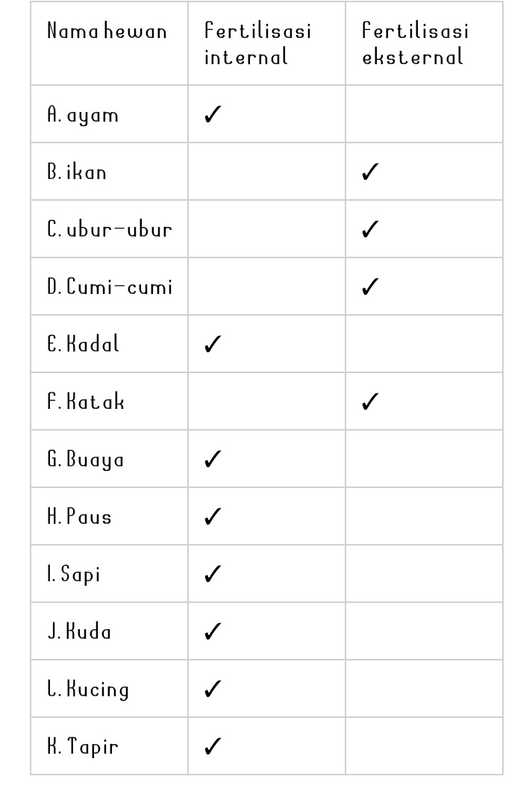Click the checkmark in the Buaya row
532x791 pixels.
[213, 460]
